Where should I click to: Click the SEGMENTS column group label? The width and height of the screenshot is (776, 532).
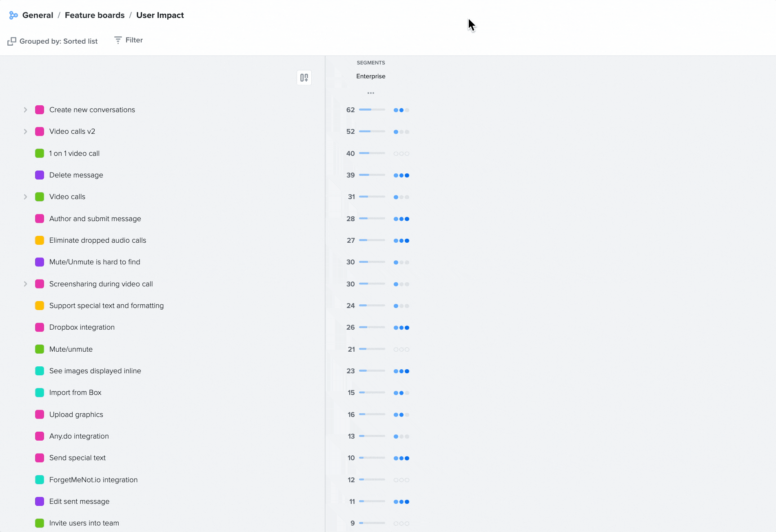[x=371, y=63]
